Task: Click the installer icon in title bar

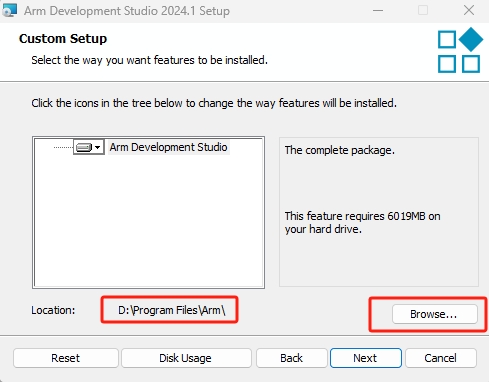Action: pos(9,10)
